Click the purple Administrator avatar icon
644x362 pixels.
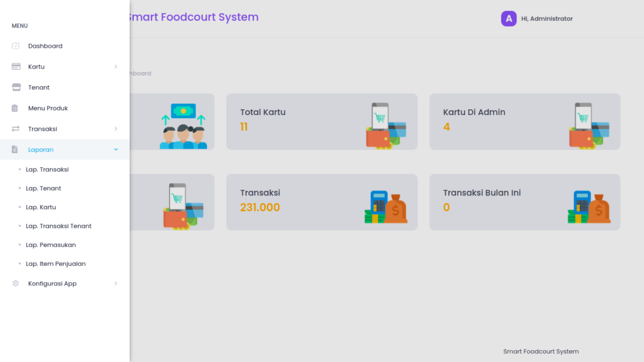508,18
